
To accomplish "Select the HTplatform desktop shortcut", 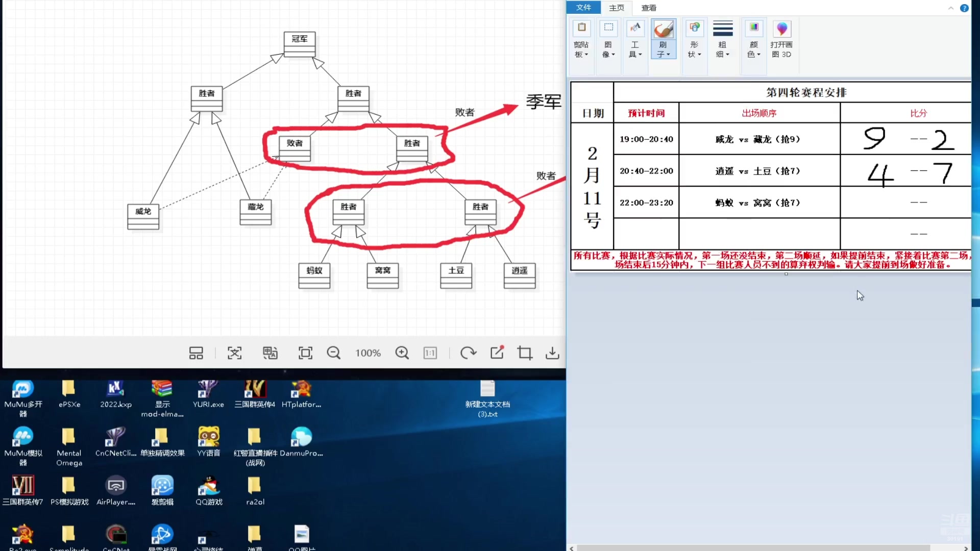I will (301, 394).
